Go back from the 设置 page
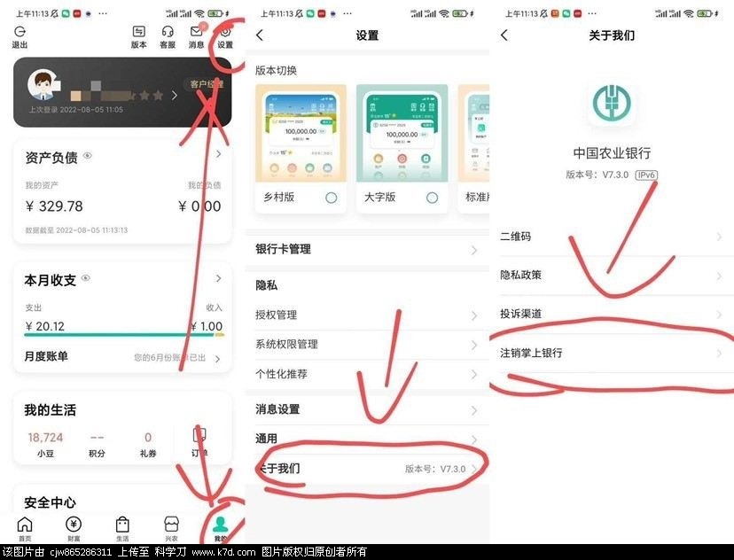 pos(261,35)
